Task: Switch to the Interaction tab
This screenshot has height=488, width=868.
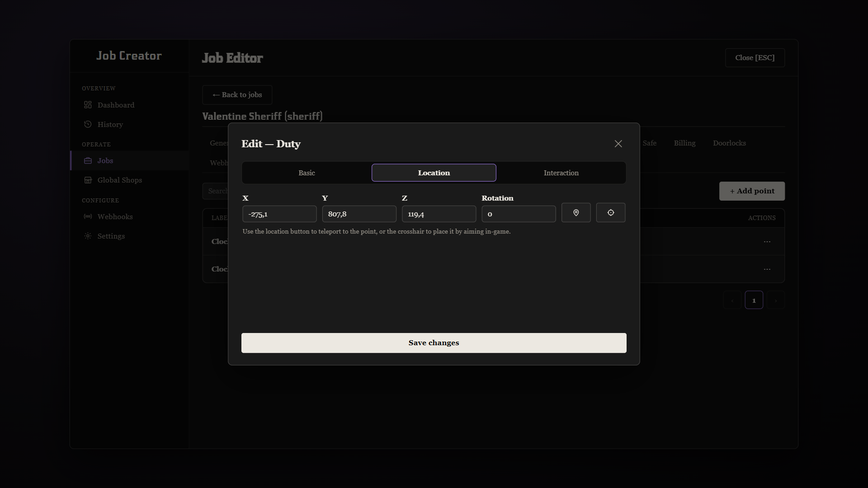Action: point(561,173)
